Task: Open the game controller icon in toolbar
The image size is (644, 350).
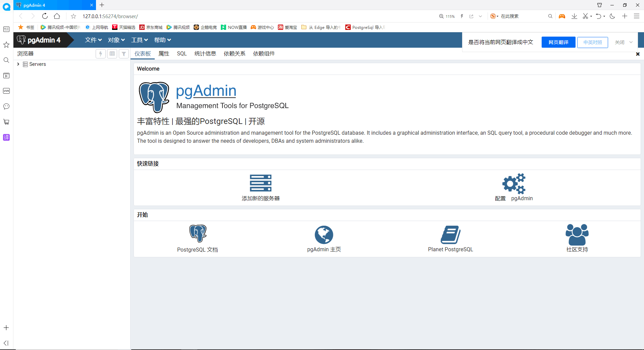Action: (x=562, y=16)
